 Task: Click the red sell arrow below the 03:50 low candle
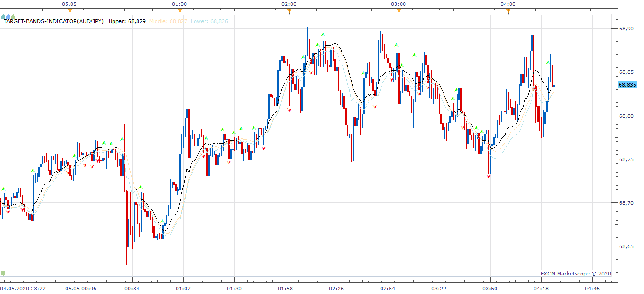pyautogui.click(x=489, y=177)
